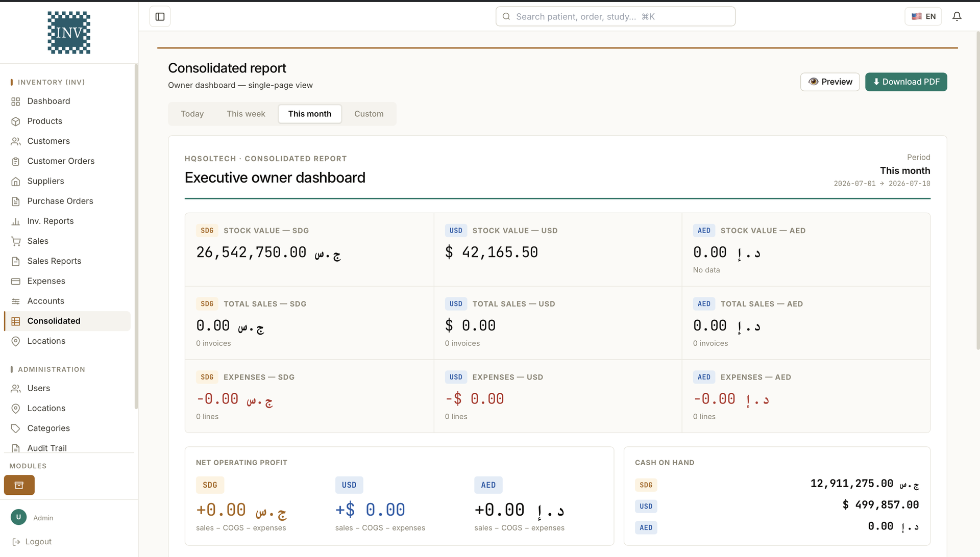The image size is (980, 557).
Task: Click the USD badge in Net Operating Profit
Action: click(x=349, y=485)
